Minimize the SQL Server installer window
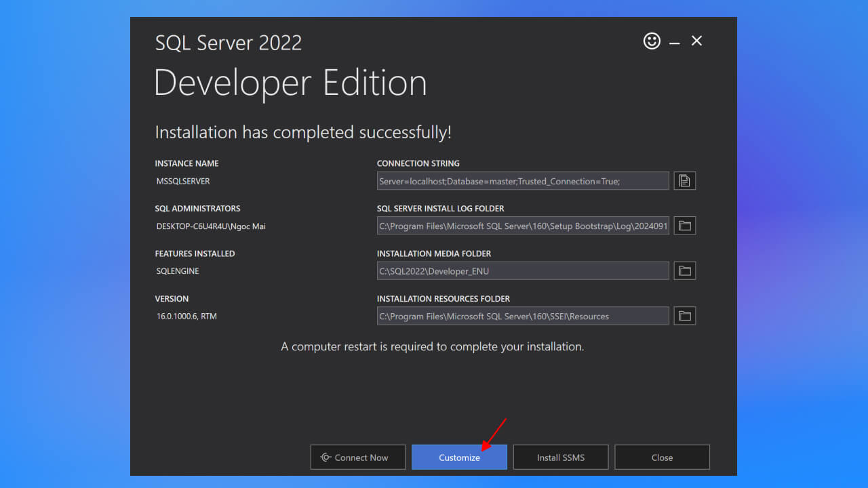 point(674,43)
